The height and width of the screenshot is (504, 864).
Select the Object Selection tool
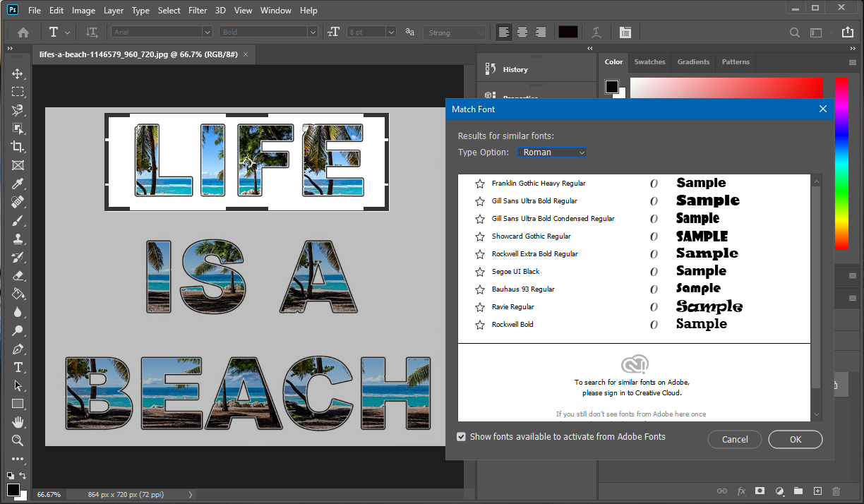[18, 128]
